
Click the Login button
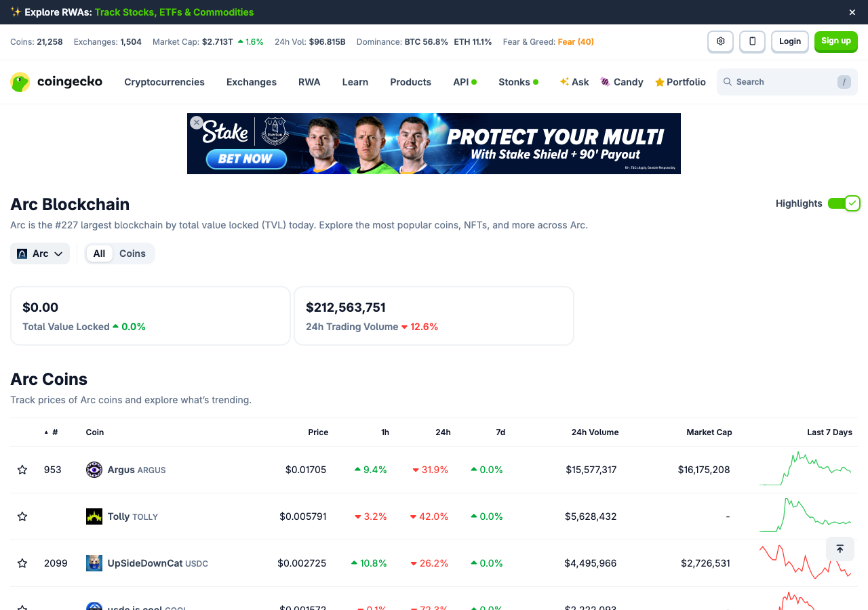pyautogui.click(x=790, y=41)
